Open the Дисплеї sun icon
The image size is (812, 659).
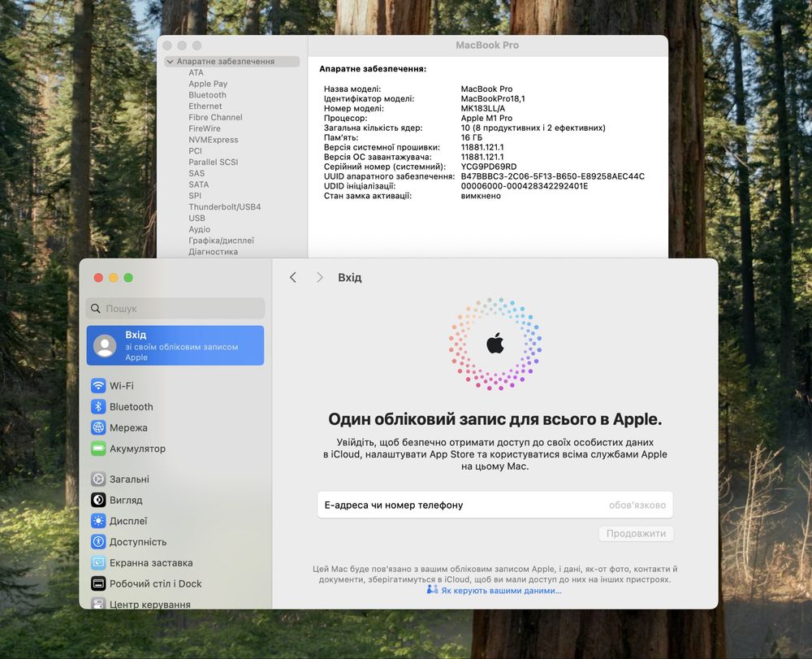[98, 521]
